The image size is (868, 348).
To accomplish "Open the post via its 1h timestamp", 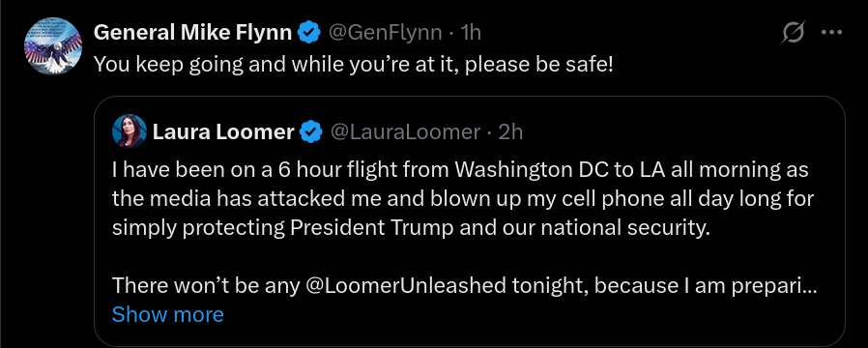I will (471, 33).
